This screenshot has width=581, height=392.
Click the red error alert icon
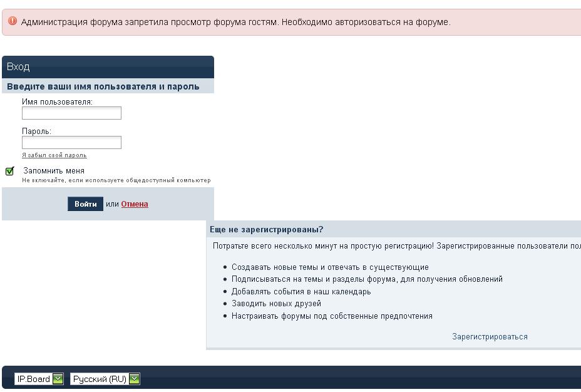tap(13, 21)
